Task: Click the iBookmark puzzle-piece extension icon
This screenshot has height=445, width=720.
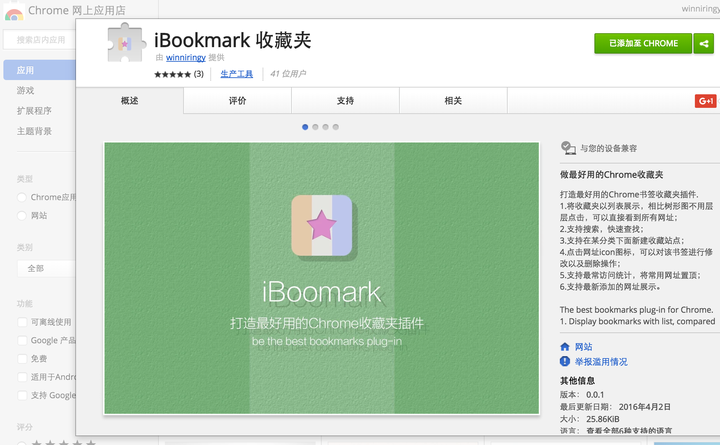Action: 126,43
